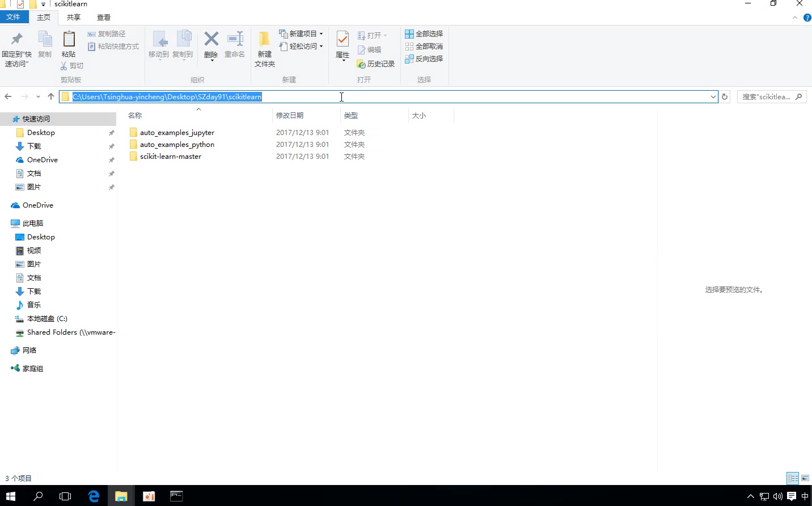Open the Windows Start menu
812x506 pixels.
coord(11,496)
